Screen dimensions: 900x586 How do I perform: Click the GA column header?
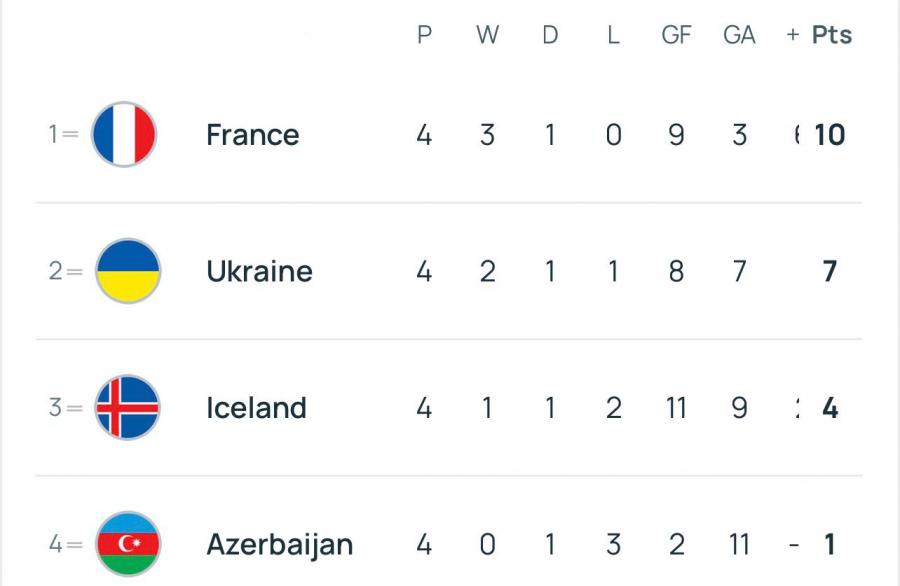[739, 35]
